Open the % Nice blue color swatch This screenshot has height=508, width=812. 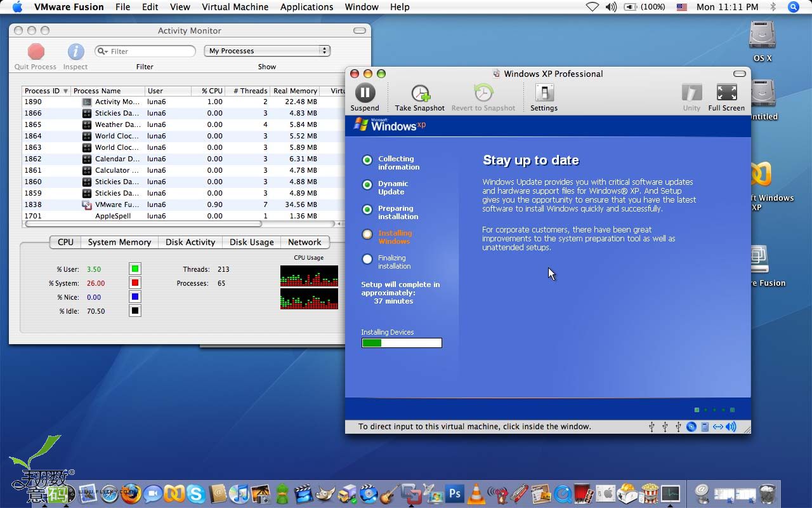click(x=134, y=297)
